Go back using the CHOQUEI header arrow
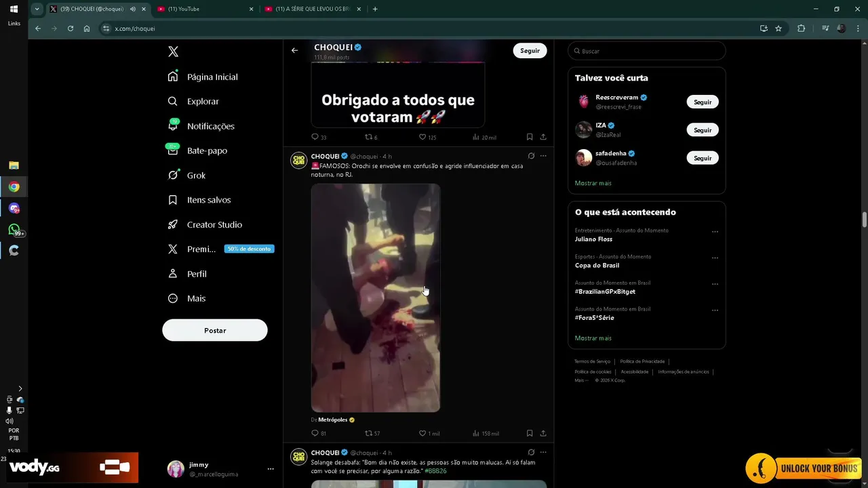Screen dimensions: 868x488 294,50
